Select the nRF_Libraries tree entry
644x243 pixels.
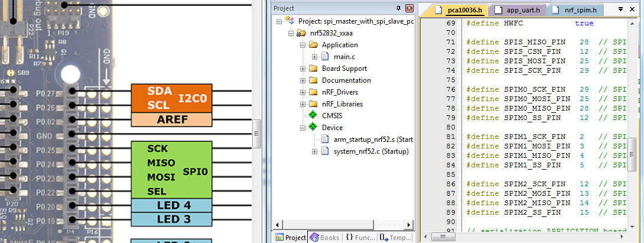point(342,104)
